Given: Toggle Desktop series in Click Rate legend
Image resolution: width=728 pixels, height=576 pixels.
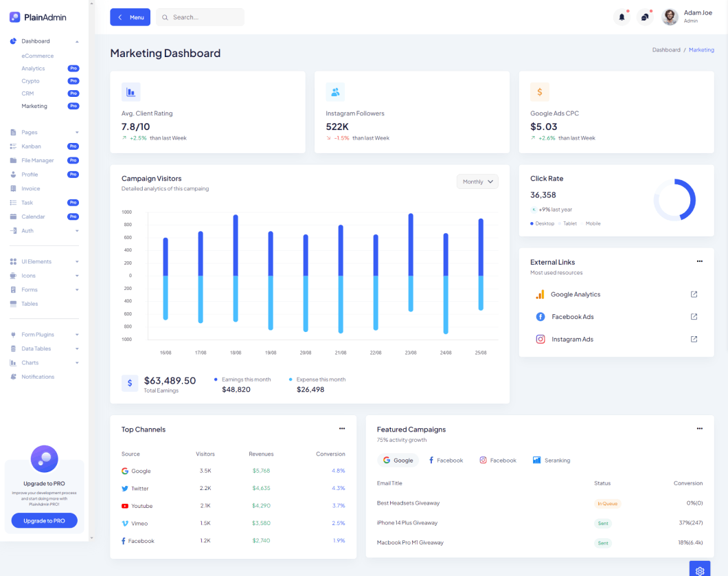Looking at the screenshot, I should pos(543,223).
